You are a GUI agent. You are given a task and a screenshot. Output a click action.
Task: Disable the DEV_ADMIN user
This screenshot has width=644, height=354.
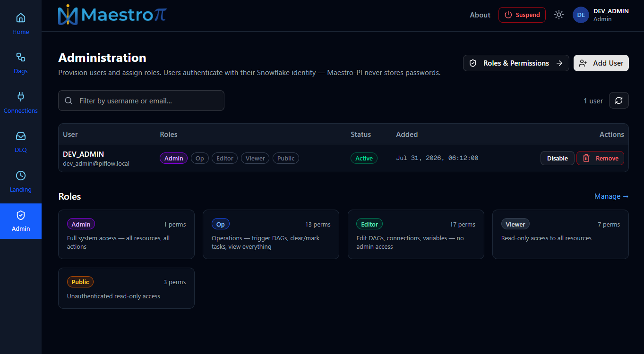pos(558,158)
